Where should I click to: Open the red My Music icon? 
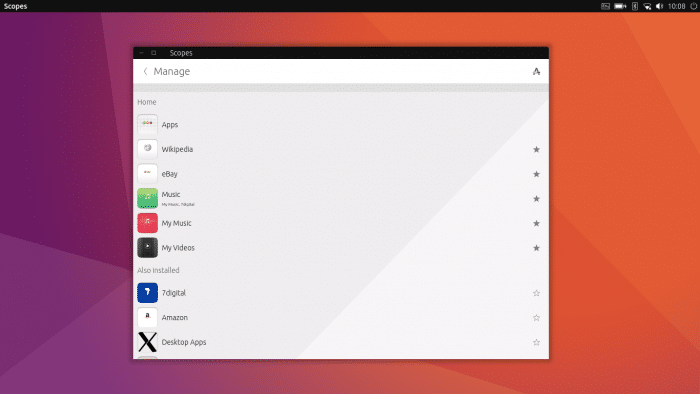pos(147,223)
